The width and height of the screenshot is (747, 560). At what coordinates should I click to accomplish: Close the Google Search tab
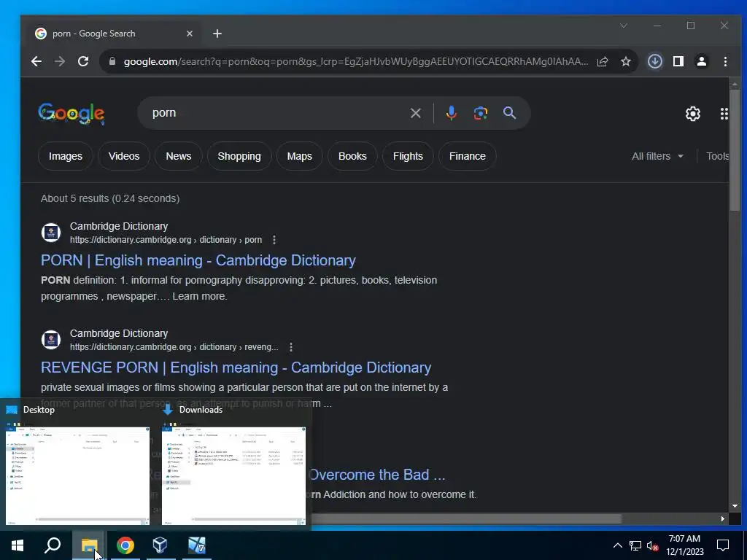190,34
